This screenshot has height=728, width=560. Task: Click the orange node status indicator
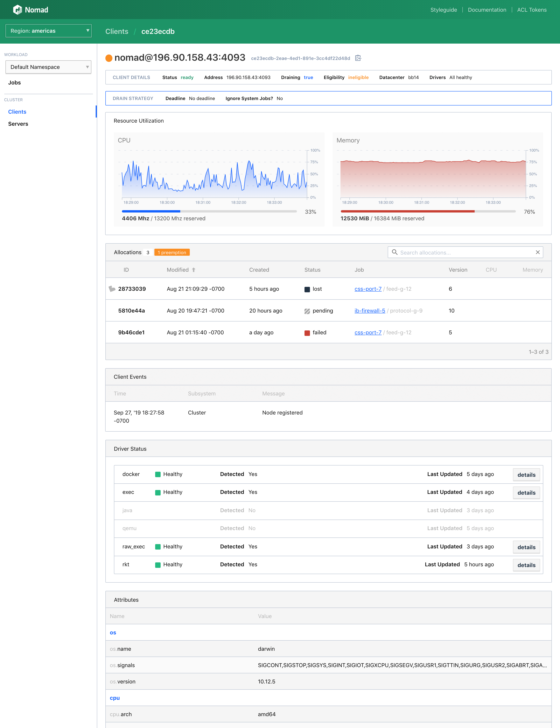pos(109,58)
